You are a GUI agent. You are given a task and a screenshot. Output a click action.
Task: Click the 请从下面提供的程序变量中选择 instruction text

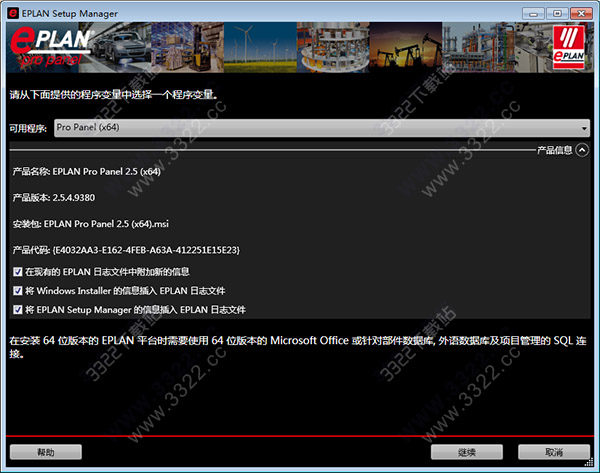(114, 95)
